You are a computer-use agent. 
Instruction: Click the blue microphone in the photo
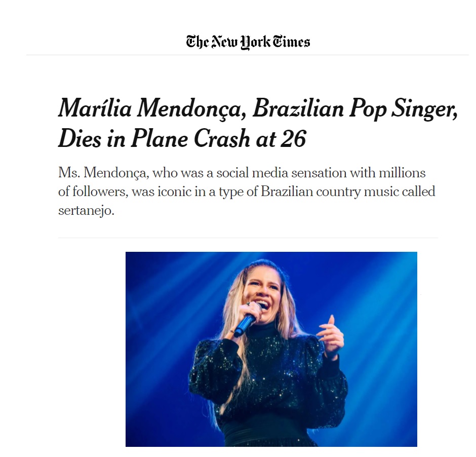pyautogui.click(x=245, y=324)
